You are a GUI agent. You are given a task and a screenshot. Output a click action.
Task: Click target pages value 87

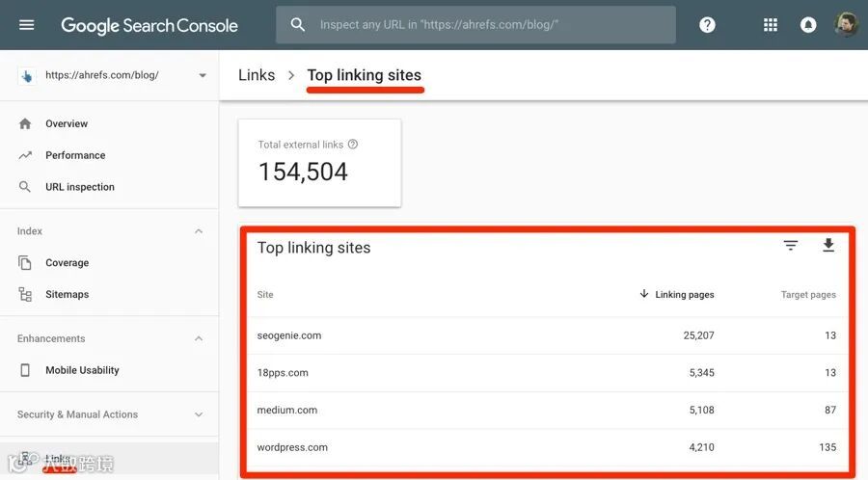(830, 411)
